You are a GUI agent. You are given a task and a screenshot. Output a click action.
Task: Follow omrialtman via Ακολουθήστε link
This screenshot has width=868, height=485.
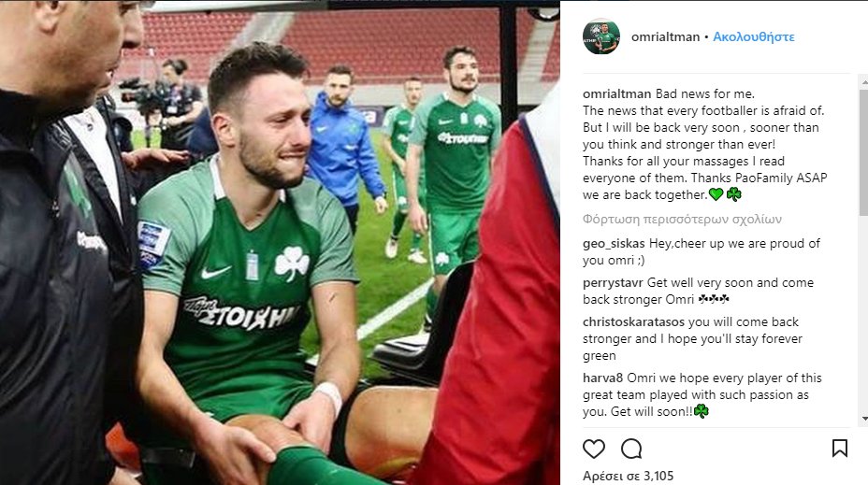click(x=753, y=37)
